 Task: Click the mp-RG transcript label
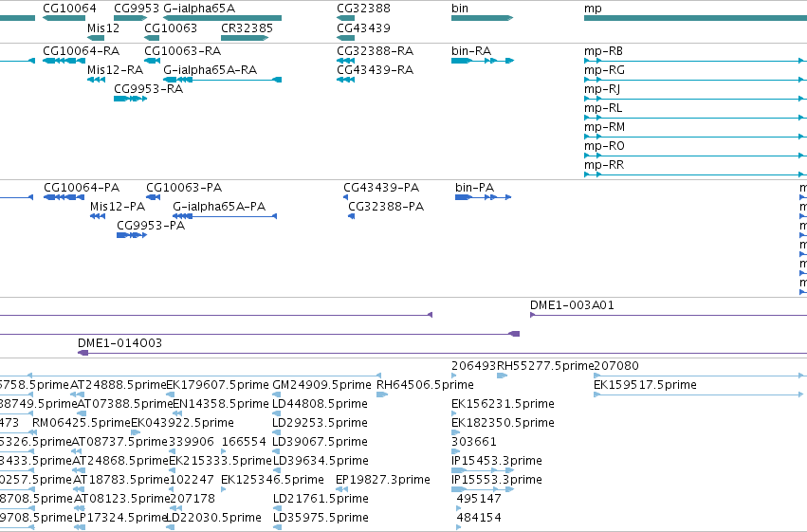coord(604,69)
